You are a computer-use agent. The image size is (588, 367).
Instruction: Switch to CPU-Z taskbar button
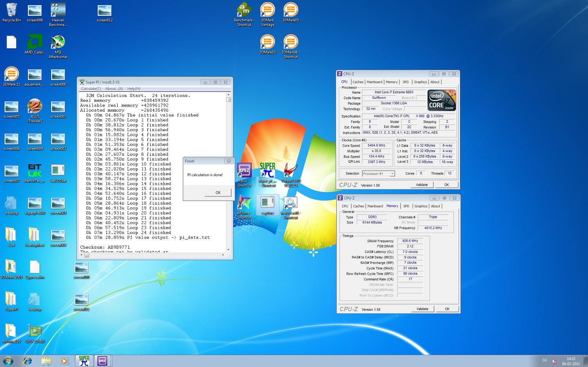coord(102,361)
